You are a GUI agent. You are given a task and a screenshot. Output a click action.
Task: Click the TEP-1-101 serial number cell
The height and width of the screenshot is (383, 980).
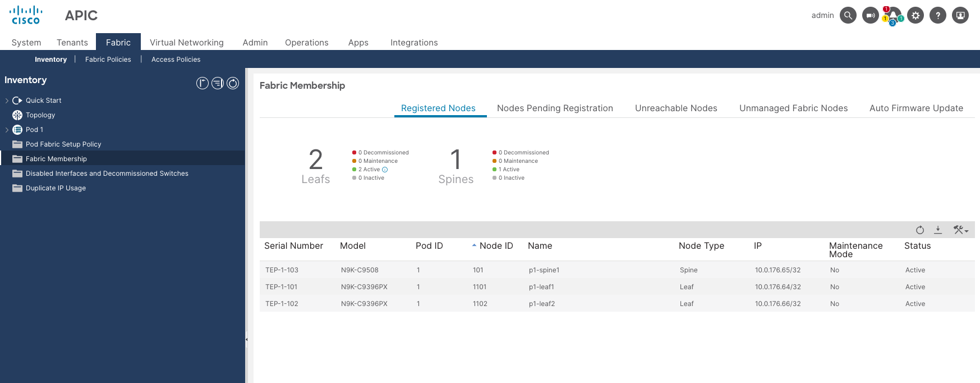[x=282, y=287]
